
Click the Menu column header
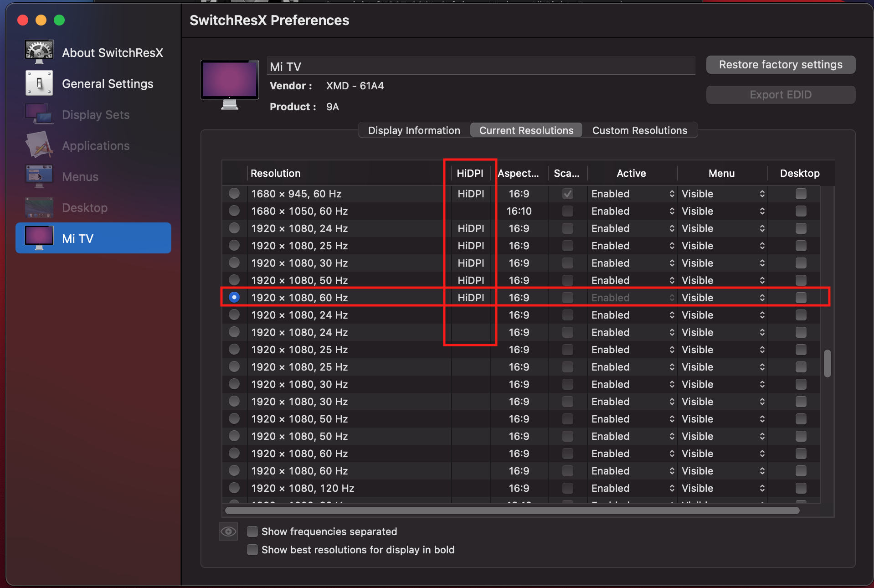tap(722, 173)
